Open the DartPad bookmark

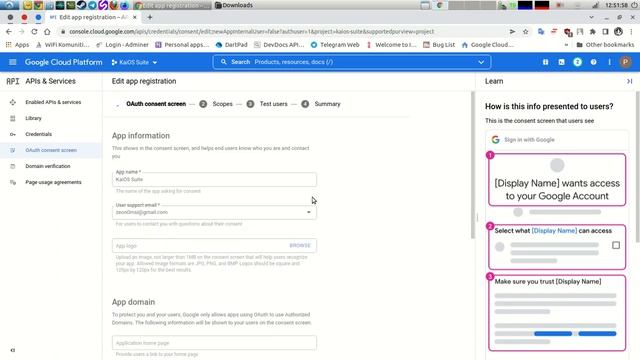click(231, 45)
